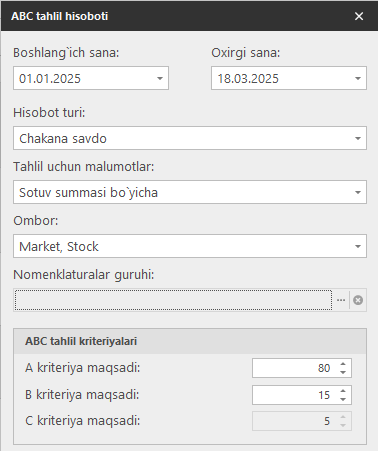Click the start date text 01.01.2025
Image resolution: width=378 pixels, height=451 pixels.
tap(50, 79)
